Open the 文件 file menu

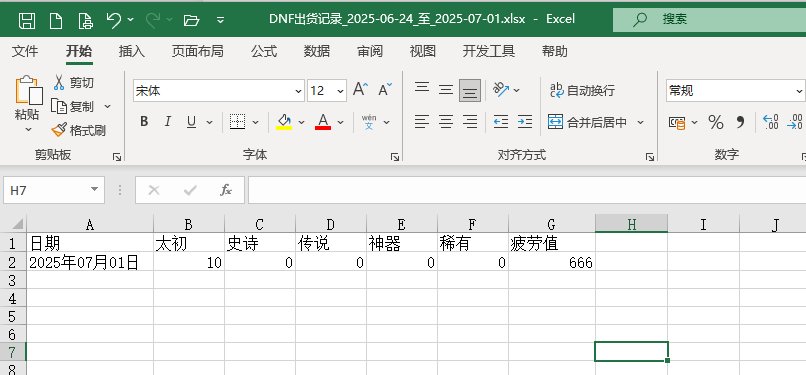pos(25,51)
